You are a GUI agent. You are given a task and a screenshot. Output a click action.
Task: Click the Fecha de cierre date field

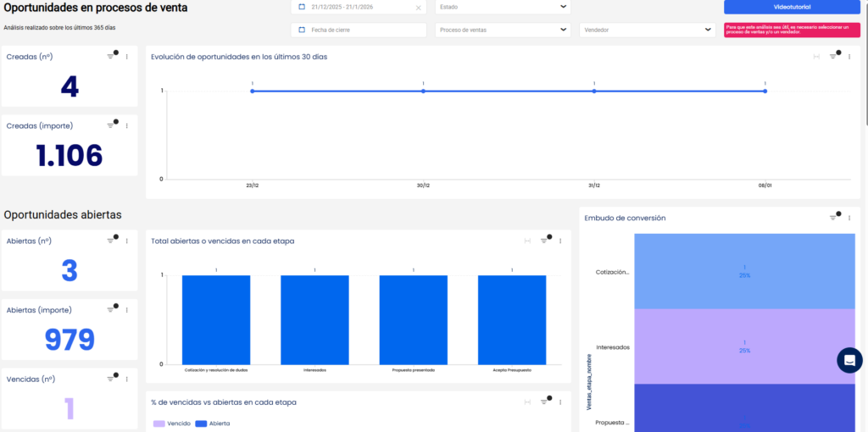pos(359,30)
